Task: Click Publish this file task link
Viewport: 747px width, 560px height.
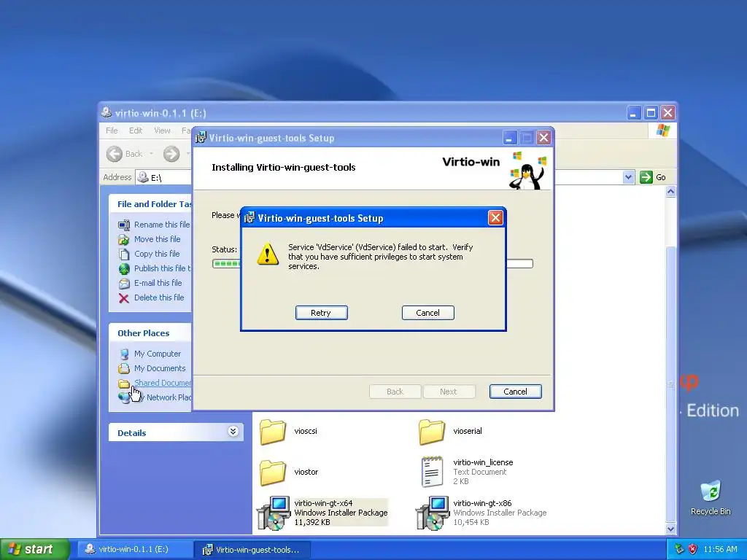Action: (163, 268)
